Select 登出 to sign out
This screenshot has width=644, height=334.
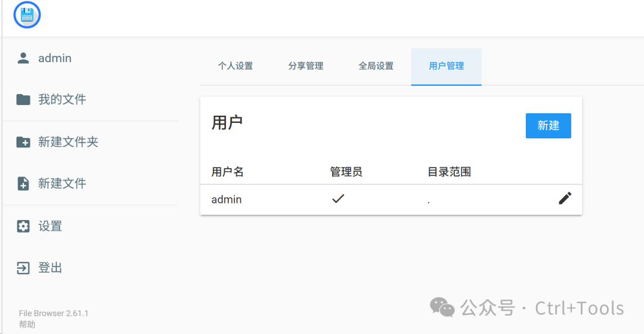coord(50,268)
